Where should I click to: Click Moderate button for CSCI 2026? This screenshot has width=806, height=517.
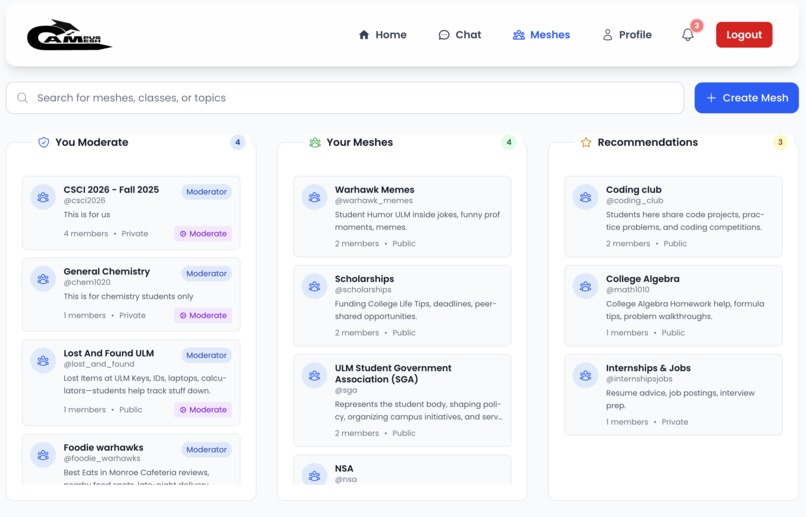[203, 233]
